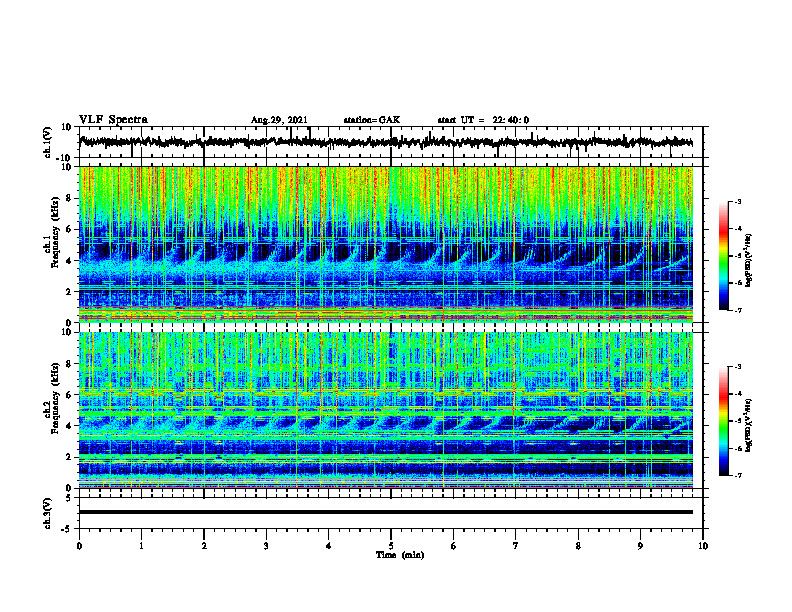Screen dimensions: 792x612
Task: Click the "3" tick on the time axis
Action: 266,546
